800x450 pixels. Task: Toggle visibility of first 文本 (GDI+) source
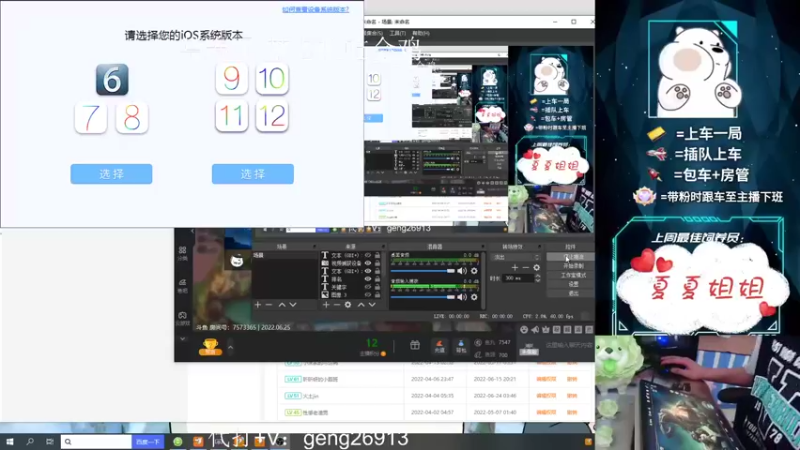click(368, 255)
